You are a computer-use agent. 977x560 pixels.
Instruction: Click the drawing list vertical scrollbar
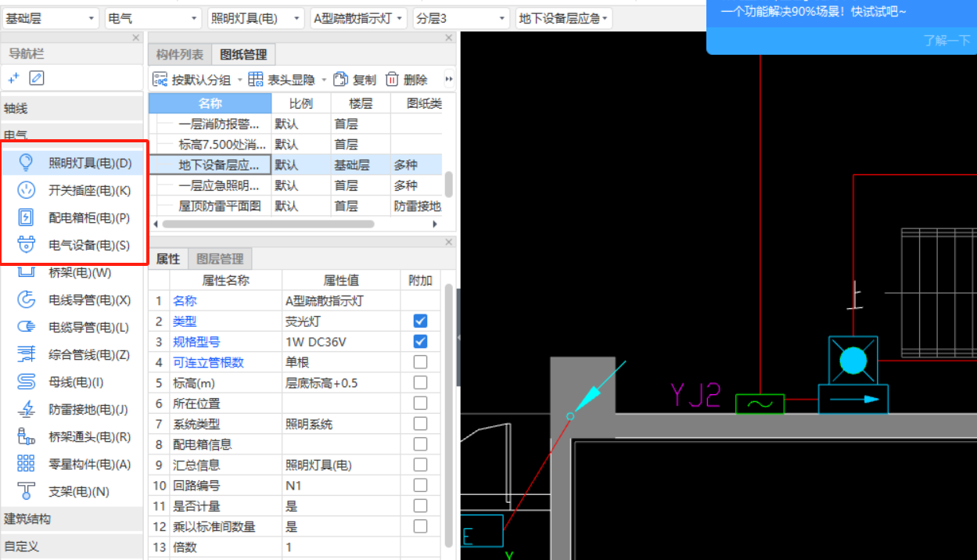449,185
